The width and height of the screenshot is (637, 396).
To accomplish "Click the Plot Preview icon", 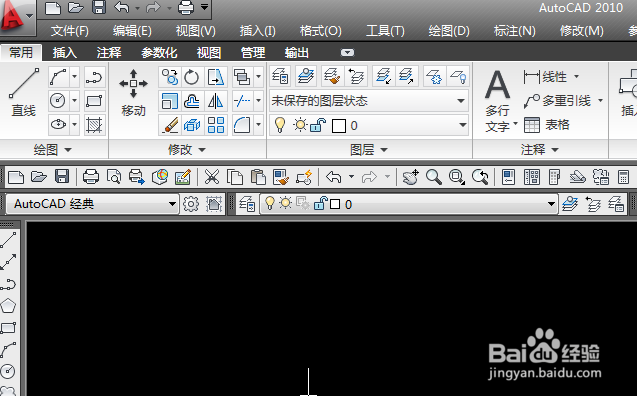I will (114, 177).
